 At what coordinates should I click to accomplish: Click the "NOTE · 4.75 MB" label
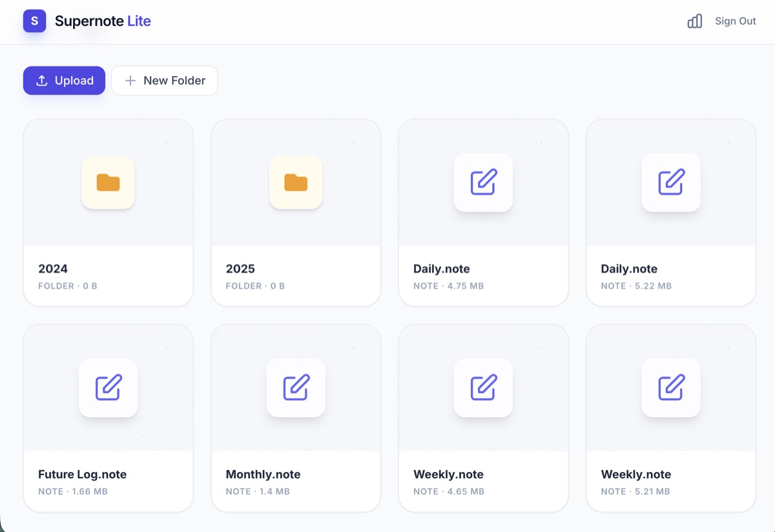point(449,286)
